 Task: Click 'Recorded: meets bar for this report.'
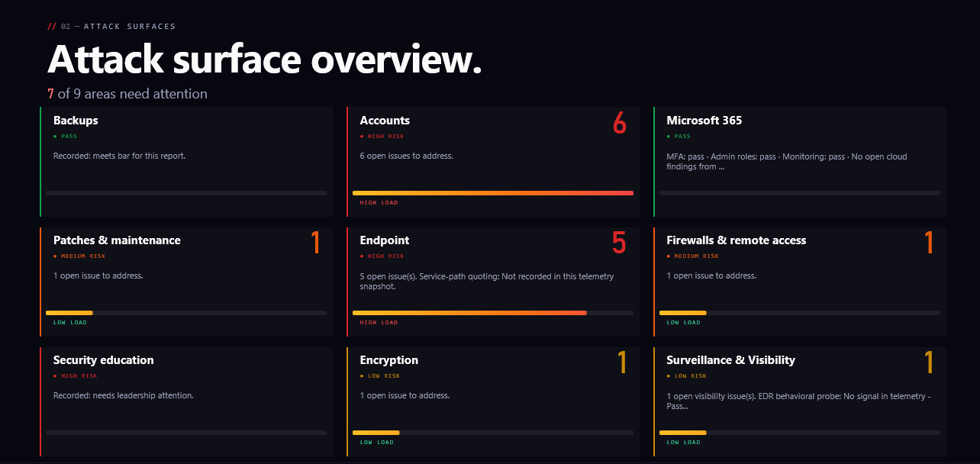[120, 156]
